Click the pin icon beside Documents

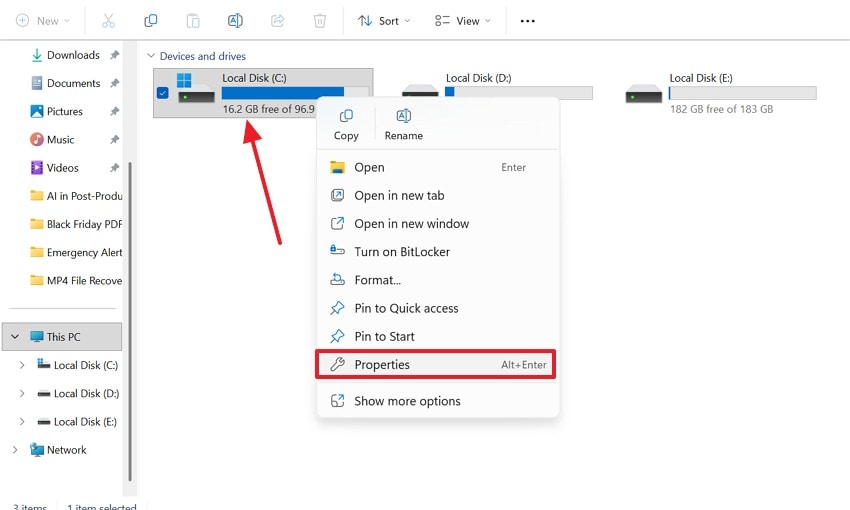pos(114,83)
